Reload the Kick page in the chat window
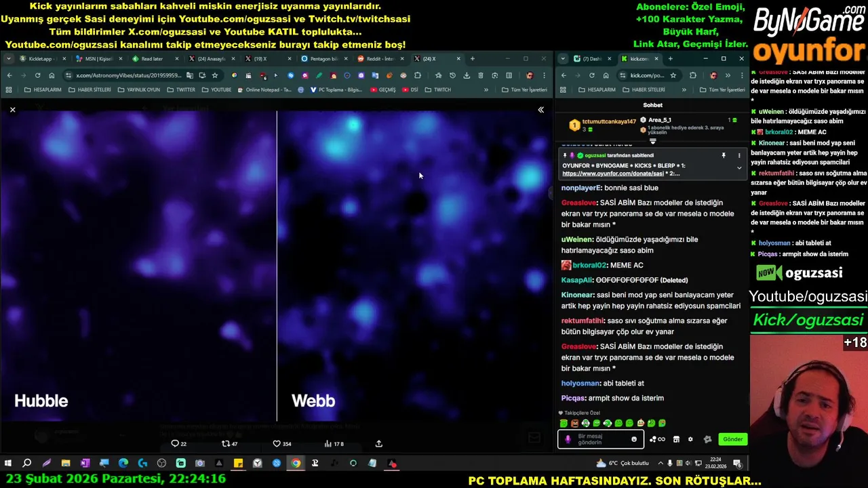 point(591,75)
